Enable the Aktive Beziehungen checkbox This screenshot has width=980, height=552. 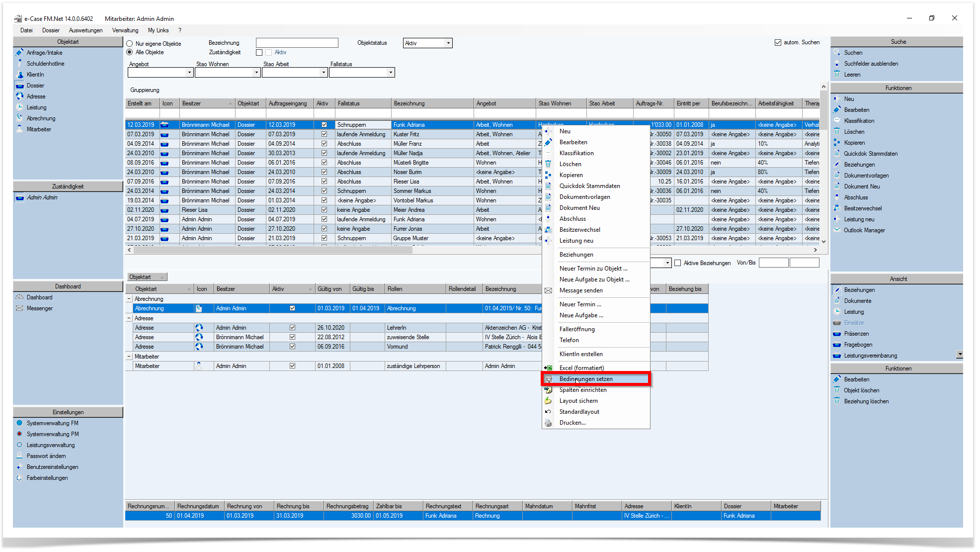pyautogui.click(x=677, y=263)
